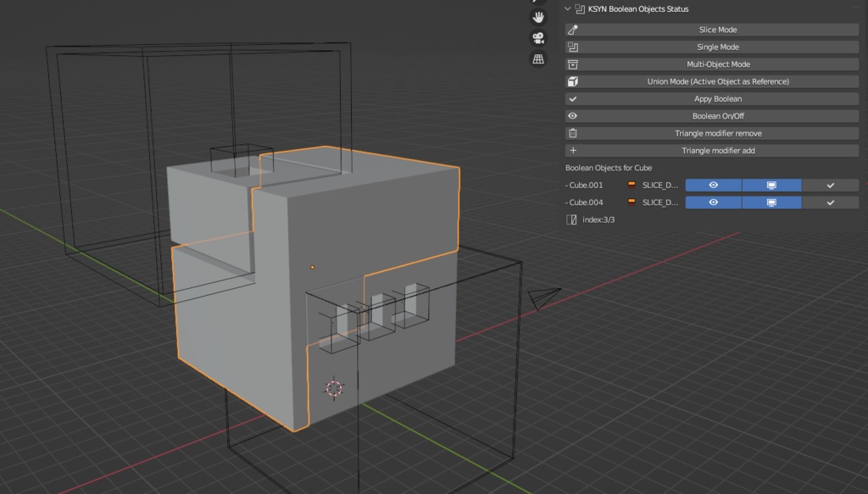This screenshot has width=868, height=494.
Task: Click the pan view hand icon
Action: [537, 17]
